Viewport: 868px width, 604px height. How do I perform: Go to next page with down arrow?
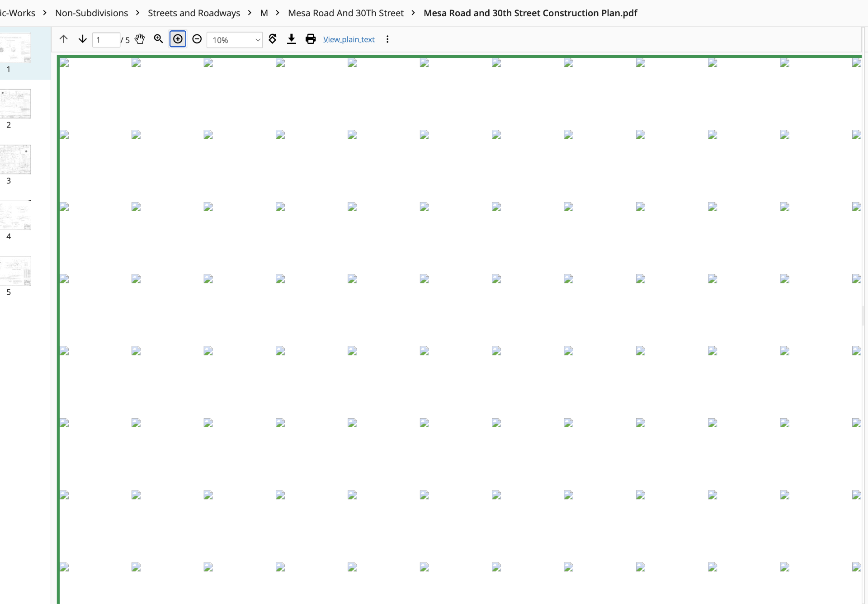pyautogui.click(x=82, y=39)
